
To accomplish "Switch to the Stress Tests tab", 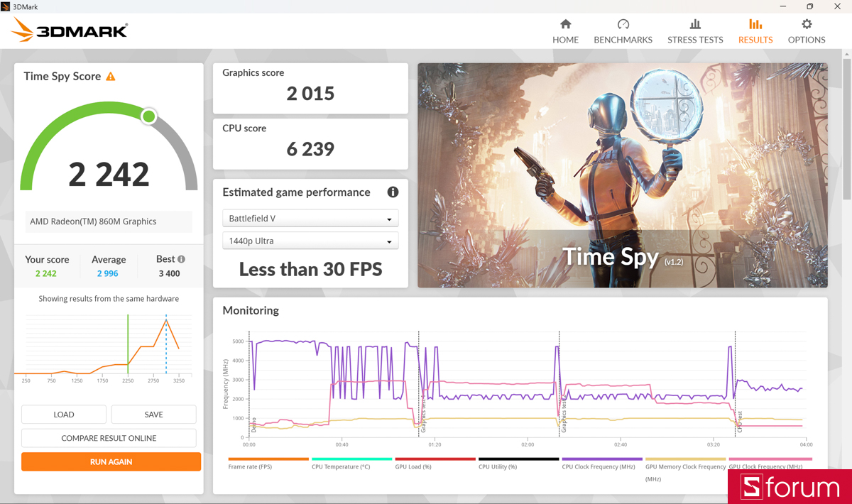I will click(695, 31).
